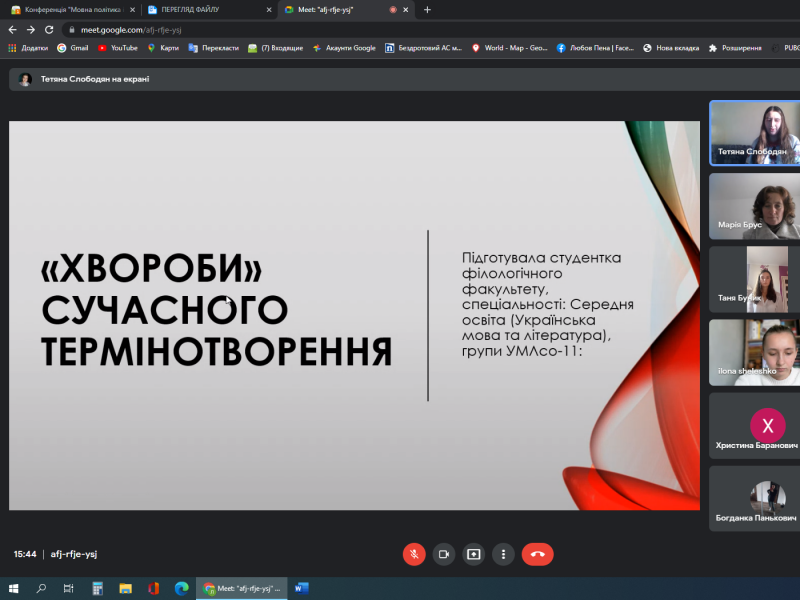The width and height of the screenshot is (800, 600).
Task: Switch to the ПЕРЕГЛЯД ФАЙЛУ tab
Action: point(205,9)
